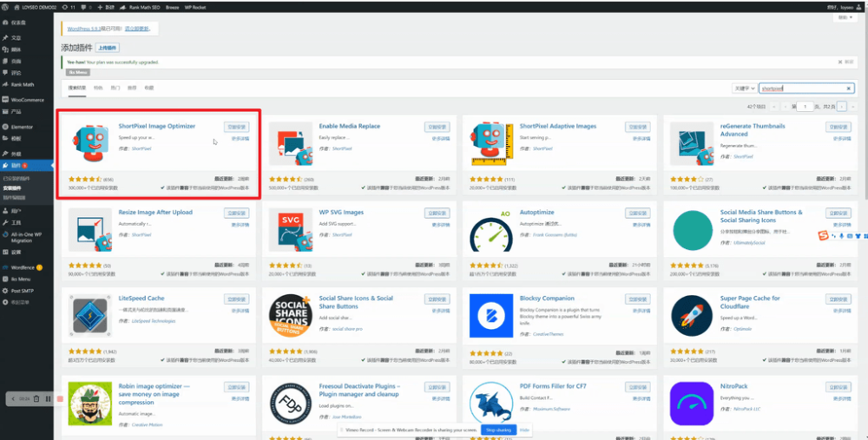The height and width of the screenshot is (440, 868).
Task: Click the Autoptimize gauge icon
Action: [x=491, y=230]
